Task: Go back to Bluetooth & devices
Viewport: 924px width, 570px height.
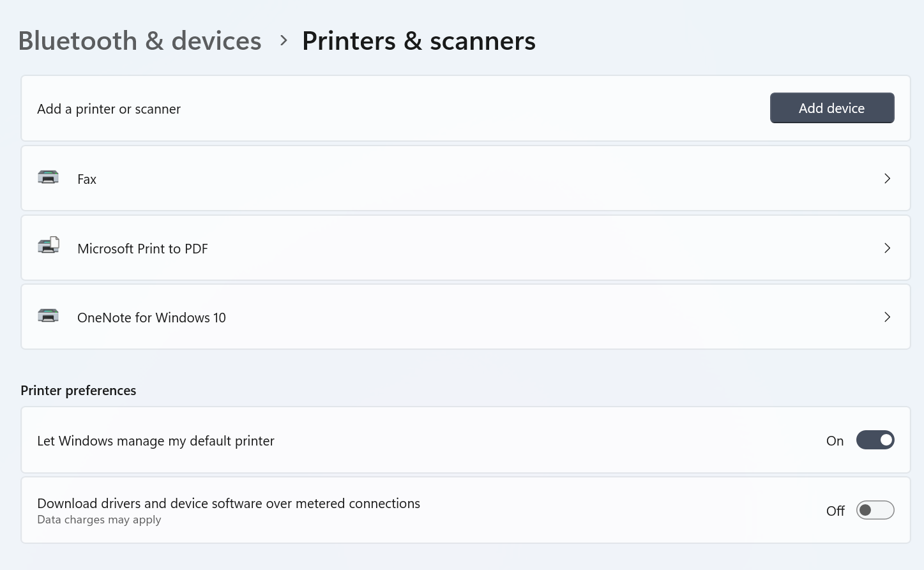Action: tap(140, 41)
